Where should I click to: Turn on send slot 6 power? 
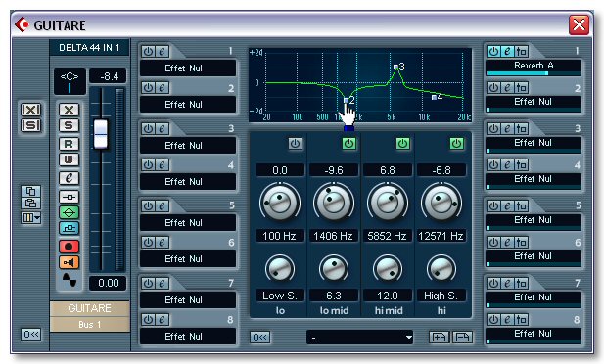coord(493,243)
